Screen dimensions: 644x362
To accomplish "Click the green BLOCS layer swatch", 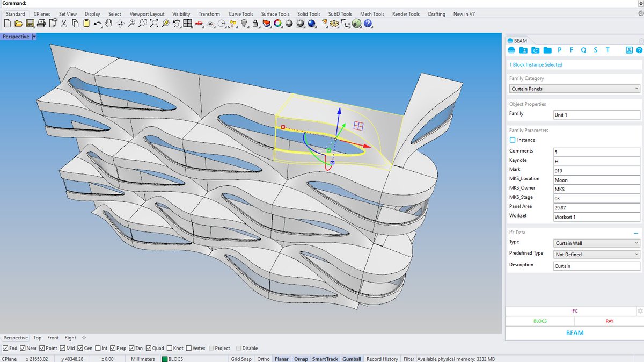I will coord(165,359).
